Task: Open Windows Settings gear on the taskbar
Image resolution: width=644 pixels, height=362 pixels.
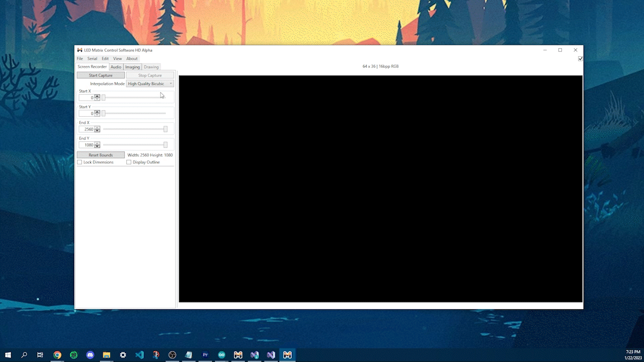Action: [123, 355]
